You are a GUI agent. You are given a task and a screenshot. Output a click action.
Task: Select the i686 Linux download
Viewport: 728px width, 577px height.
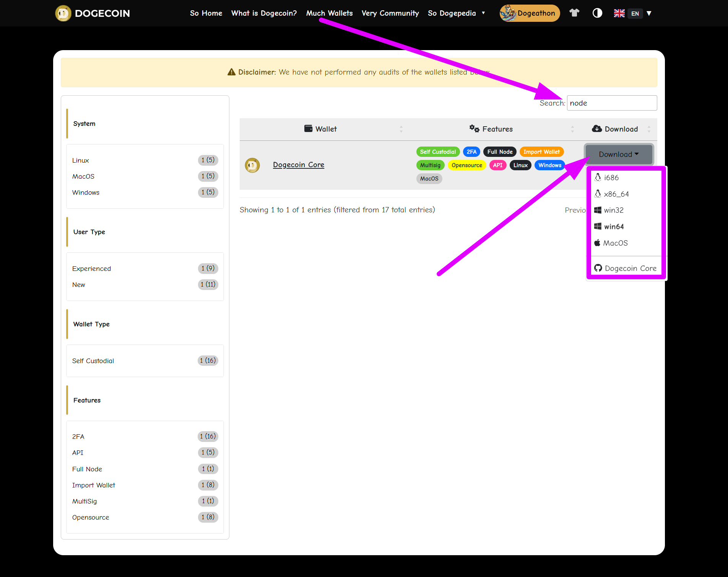click(x=611, y=178)
